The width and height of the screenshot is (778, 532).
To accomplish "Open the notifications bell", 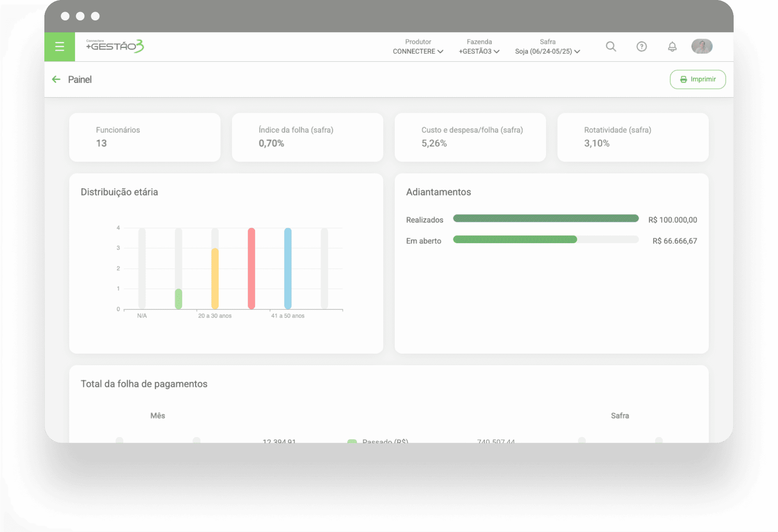I will tap(672, 47).
